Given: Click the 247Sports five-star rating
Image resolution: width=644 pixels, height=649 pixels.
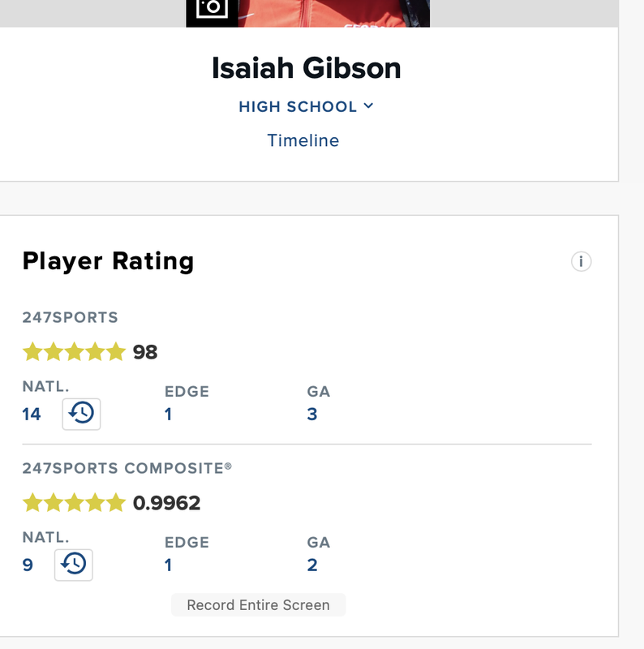Looking at the screenshot, I should 74,352.
